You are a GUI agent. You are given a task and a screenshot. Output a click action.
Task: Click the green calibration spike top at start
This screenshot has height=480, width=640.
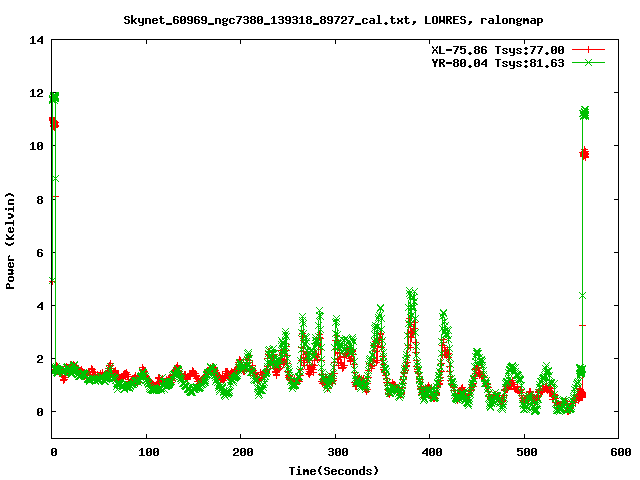[54, 97]
